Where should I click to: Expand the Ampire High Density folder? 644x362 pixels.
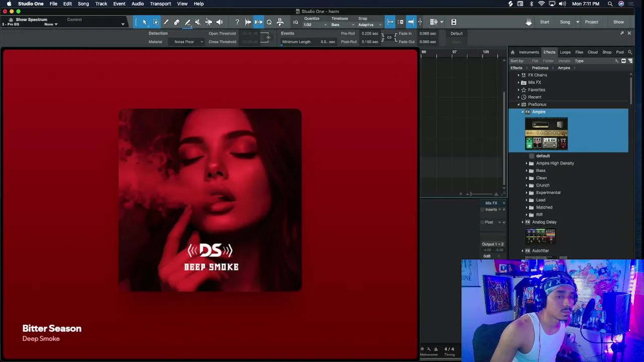click(527, 163)
